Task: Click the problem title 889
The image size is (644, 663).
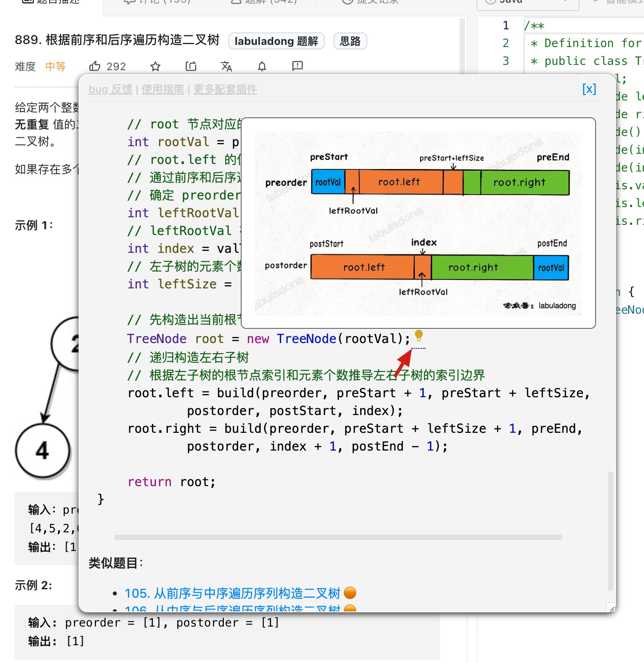Action: click(x=117, y=40)
